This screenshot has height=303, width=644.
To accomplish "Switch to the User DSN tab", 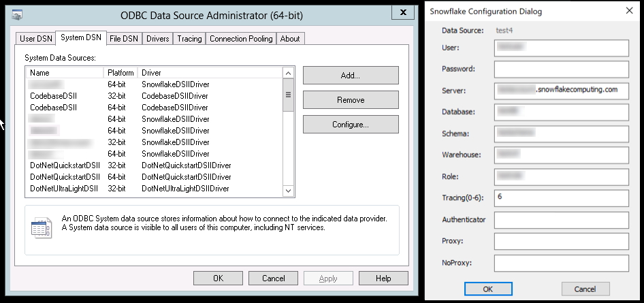I will point(36,39).
